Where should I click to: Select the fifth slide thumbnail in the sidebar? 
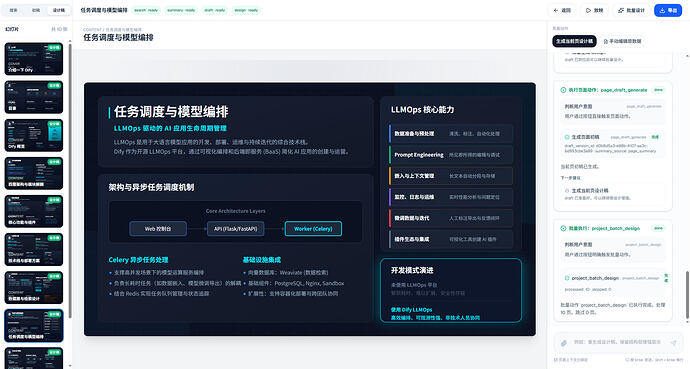click(34, 212)
